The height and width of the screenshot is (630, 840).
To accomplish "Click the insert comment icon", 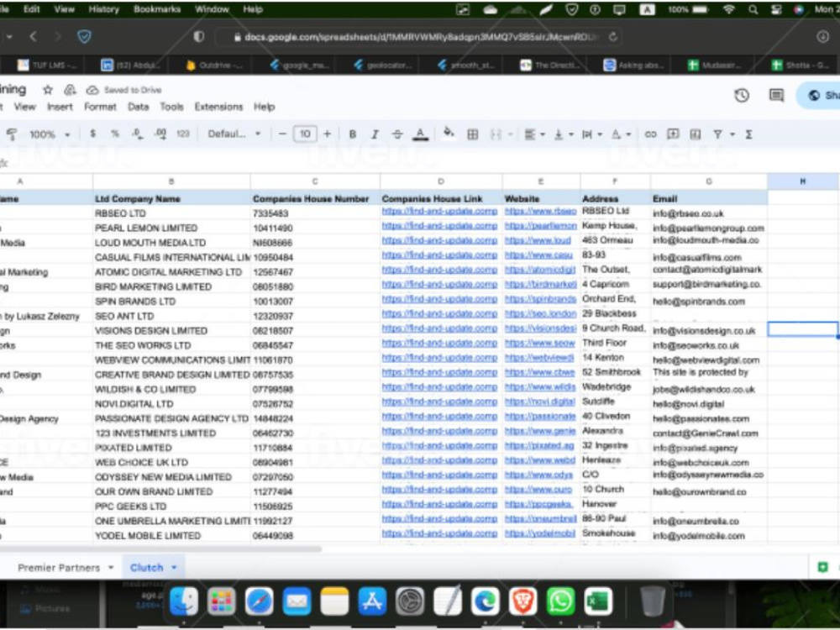I will tap(673, 134).
